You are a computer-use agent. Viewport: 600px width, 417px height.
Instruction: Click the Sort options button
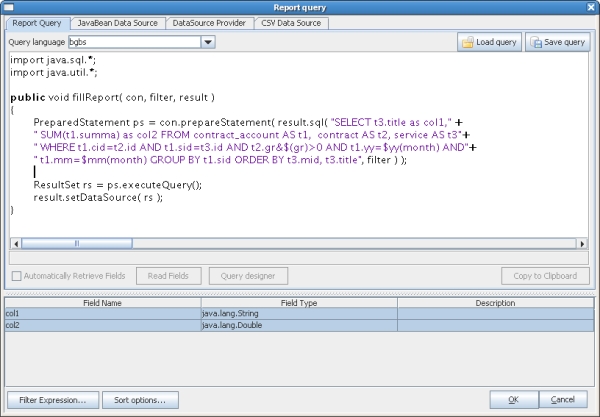[140, 400]
